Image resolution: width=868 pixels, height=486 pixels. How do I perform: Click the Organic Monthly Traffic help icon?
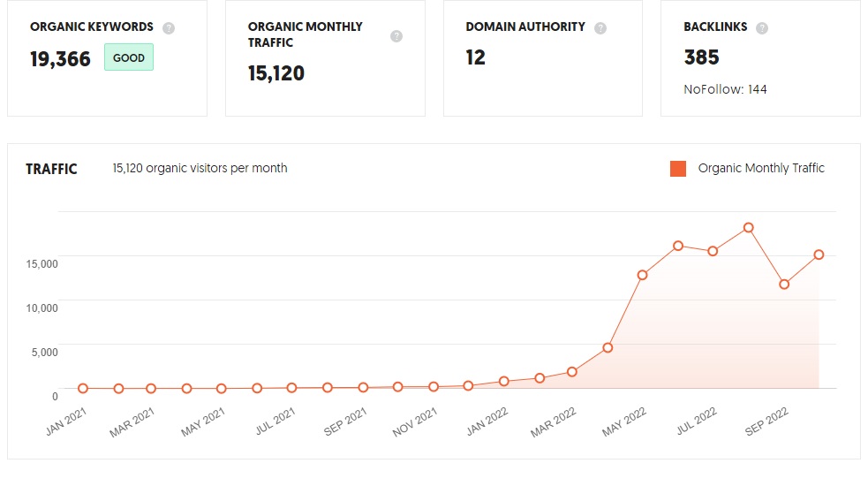[396, 36]
